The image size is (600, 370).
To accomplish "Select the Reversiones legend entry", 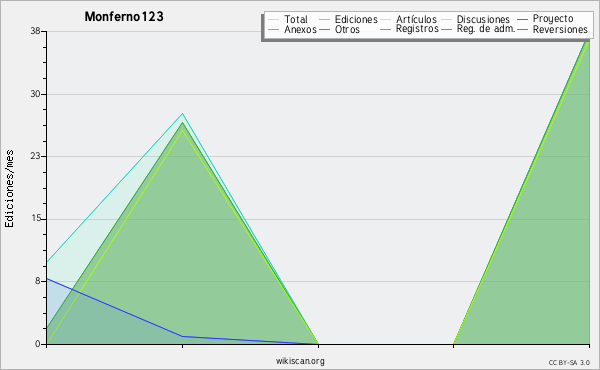I will pos(560,29).
